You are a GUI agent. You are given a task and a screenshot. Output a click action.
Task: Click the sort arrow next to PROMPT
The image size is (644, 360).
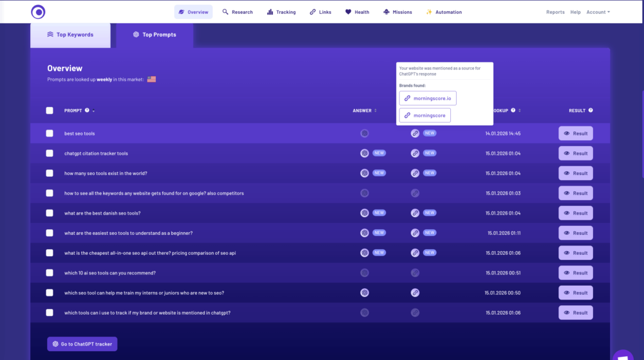pyautogui.click(x=94, y=111)
